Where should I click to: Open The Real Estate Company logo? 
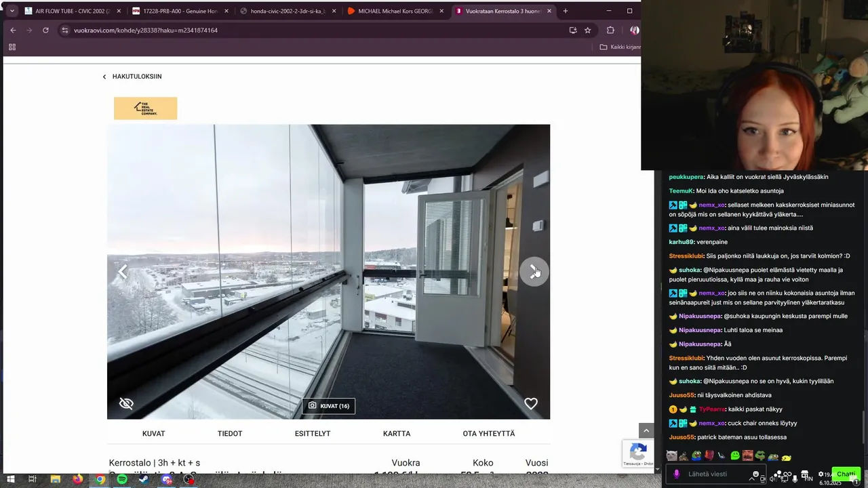(145, 108)
